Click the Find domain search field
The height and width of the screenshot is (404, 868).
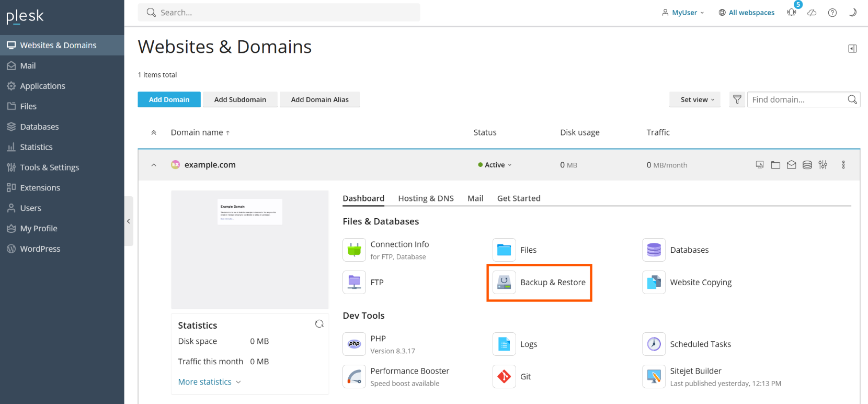coord(797,99)
